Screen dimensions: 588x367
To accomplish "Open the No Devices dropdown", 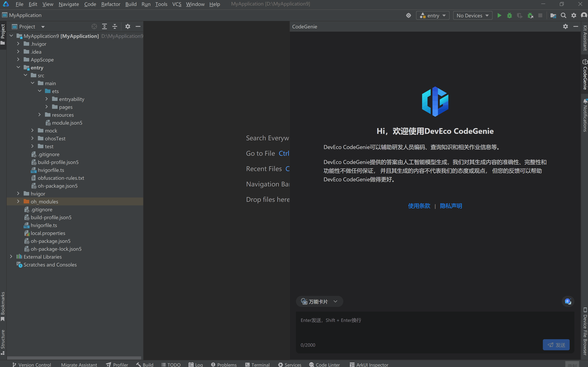I will [472, 16].
